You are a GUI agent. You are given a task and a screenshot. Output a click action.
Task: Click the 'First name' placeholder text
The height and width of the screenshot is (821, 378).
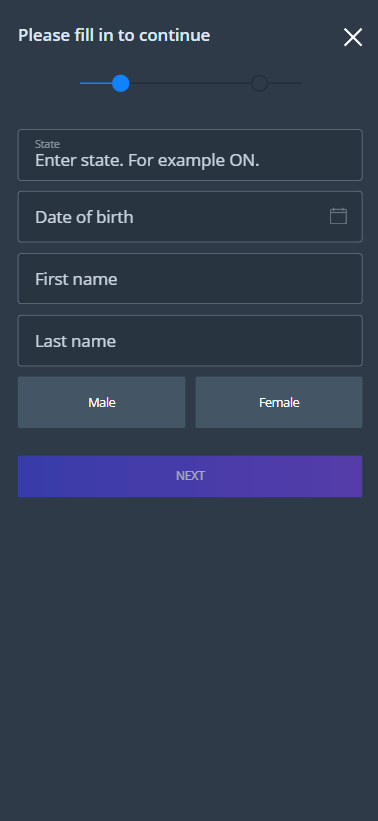pos(76,279)
